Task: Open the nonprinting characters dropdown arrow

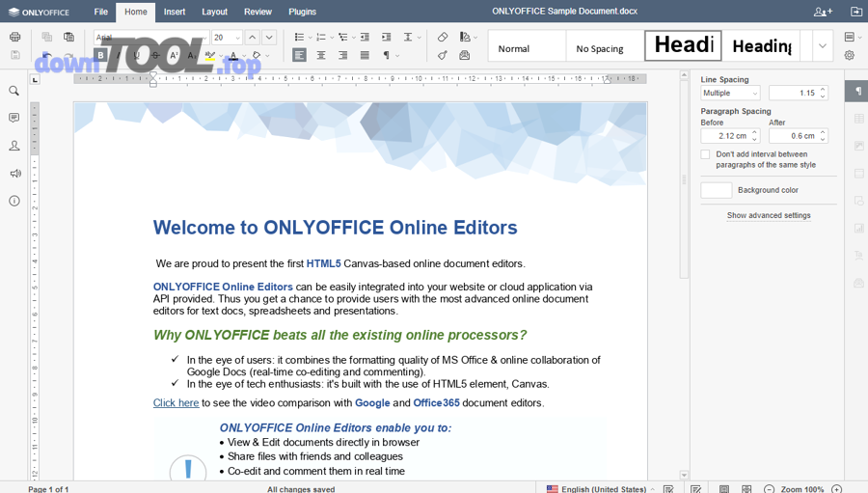Action: pos(397,55)
